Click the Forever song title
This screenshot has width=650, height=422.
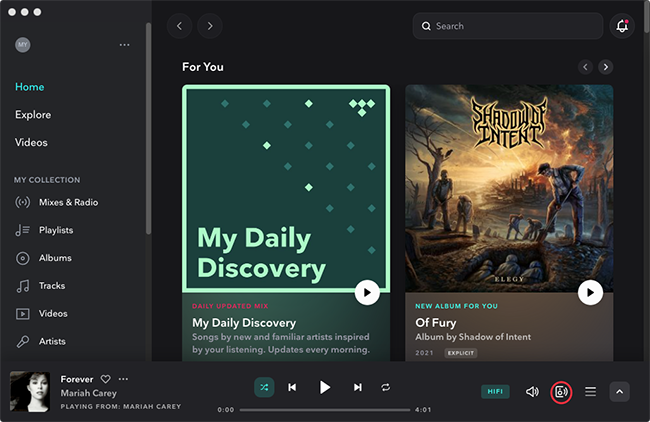click(x=77, y=379)
